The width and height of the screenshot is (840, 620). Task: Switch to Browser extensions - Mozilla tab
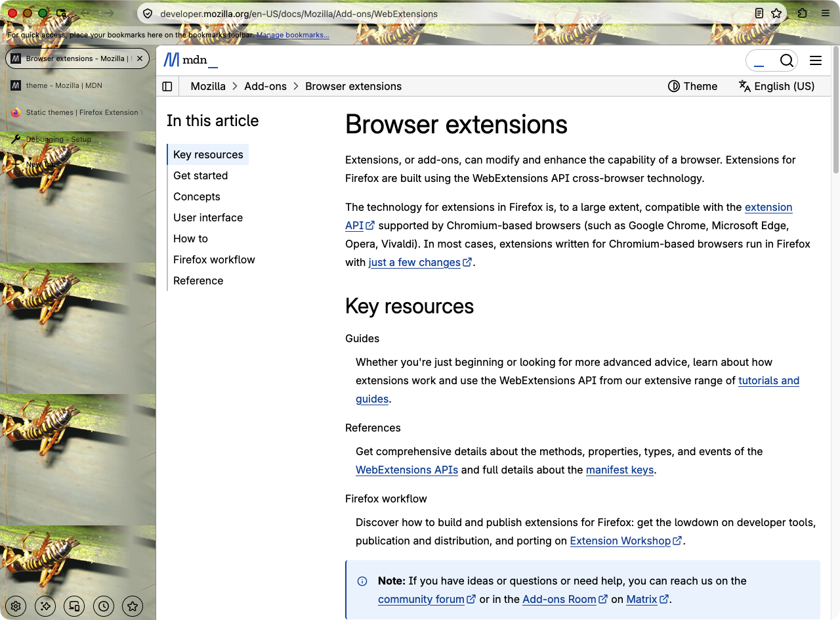point(78,58)
